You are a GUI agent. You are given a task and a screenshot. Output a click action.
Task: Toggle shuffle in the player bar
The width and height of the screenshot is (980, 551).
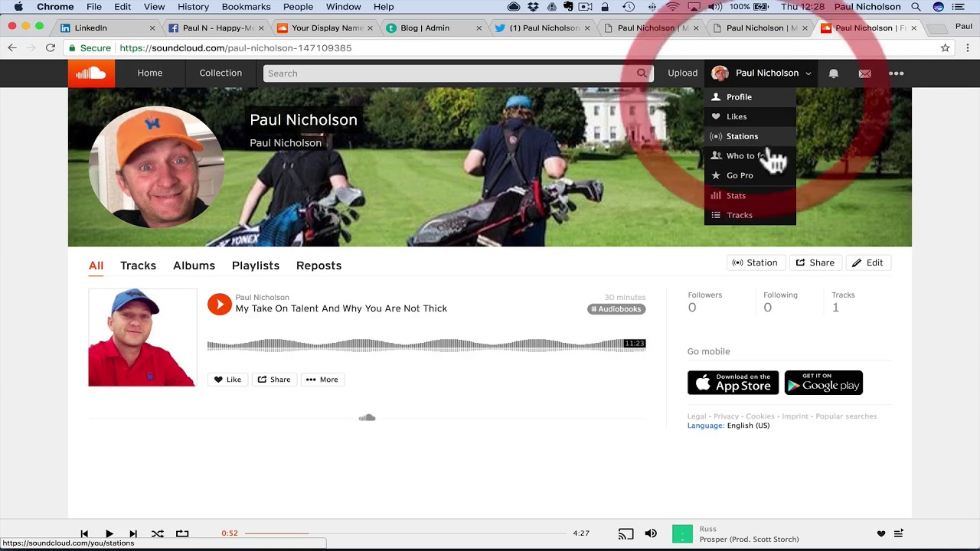[x=157, y=533]
